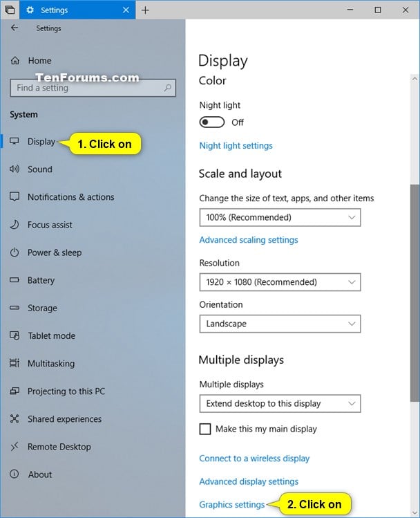This screenshot has height=518, width=420.
Task: Click the Multitasking icon
Action: [15, 363]
